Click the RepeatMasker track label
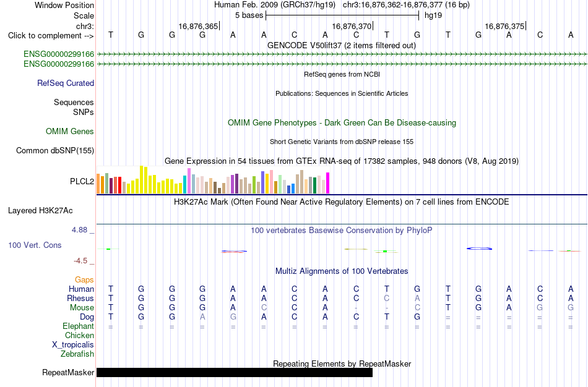Image resolution: width=588 pixels, height=387 pixels. click(x=68, y=372)
